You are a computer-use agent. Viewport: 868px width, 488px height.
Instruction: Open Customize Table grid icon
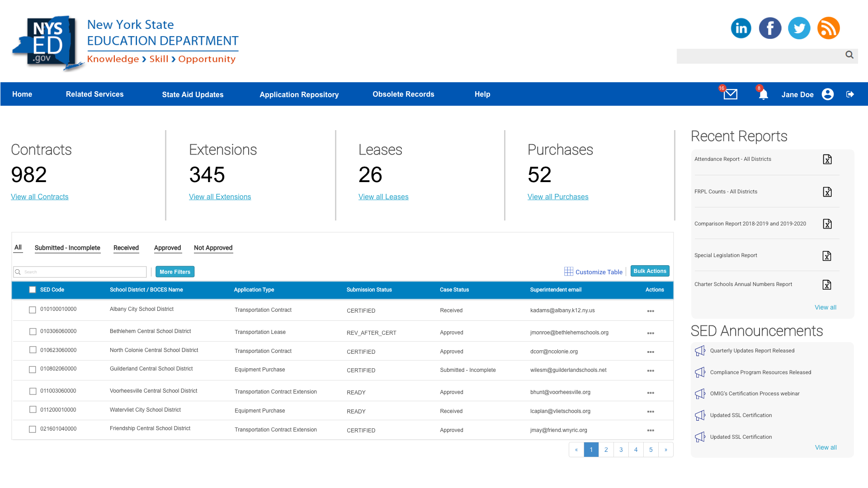pyautogui.click(x=568, y=271)
